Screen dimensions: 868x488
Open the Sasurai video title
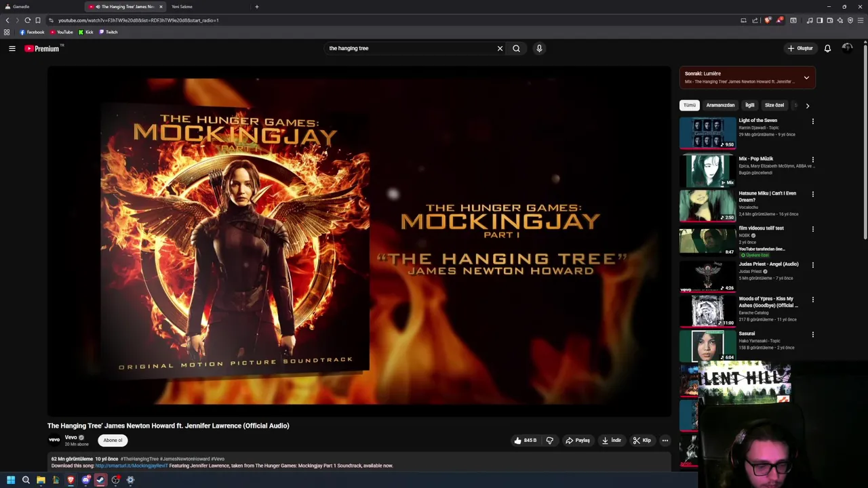(x=747, y=333)
